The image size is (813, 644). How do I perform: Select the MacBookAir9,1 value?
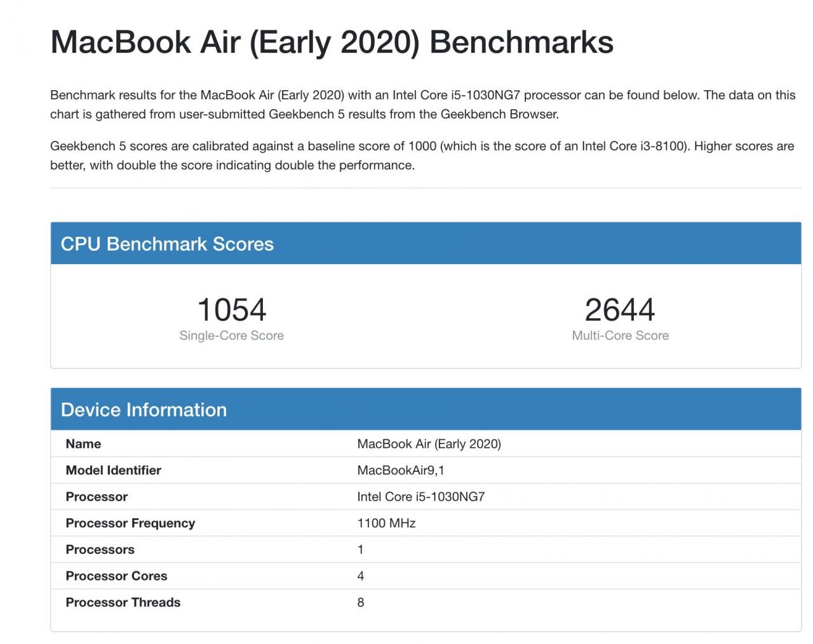click(401, 471)
